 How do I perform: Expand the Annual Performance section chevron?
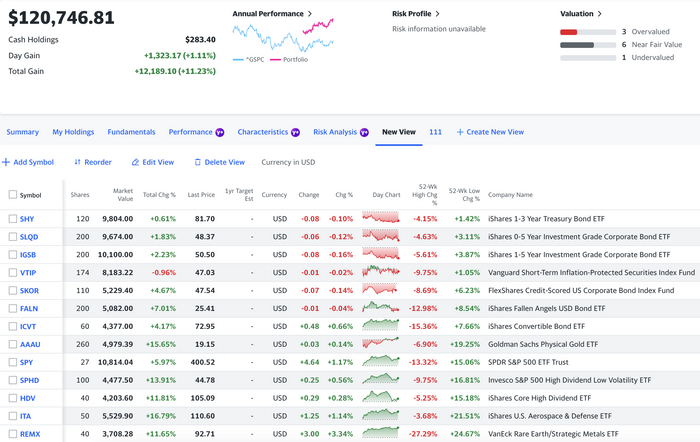[310, 14]
